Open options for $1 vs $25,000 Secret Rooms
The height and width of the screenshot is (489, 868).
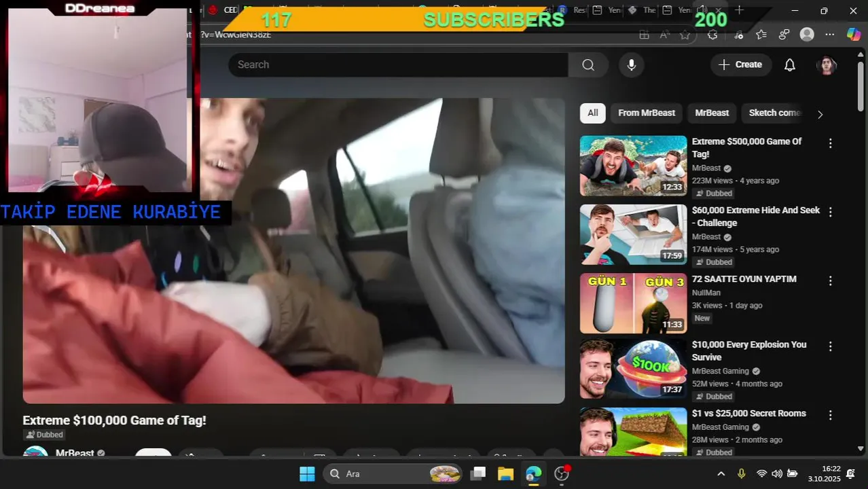tap(830, 415)
